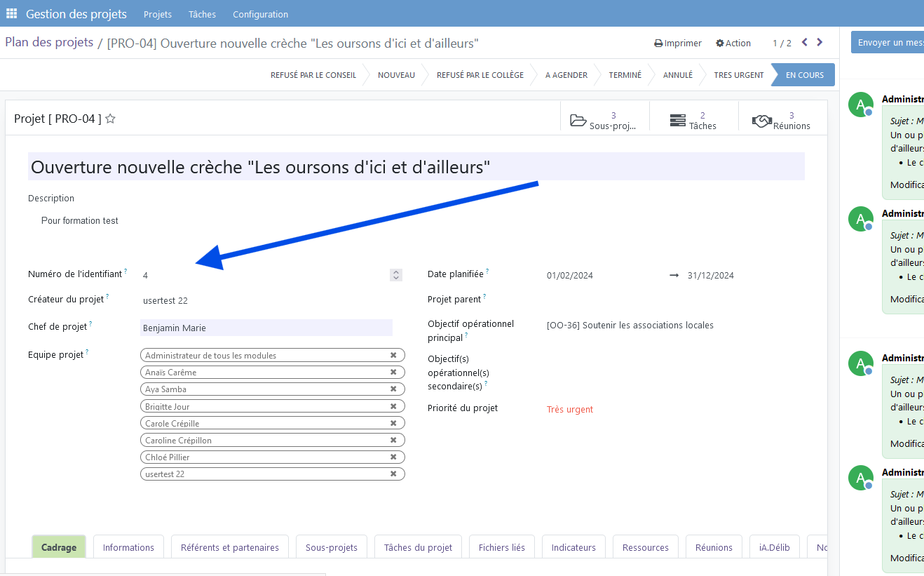Click the description text Pour formation test
The height and width of the screenshot is (576, 924).
point(80,220)
